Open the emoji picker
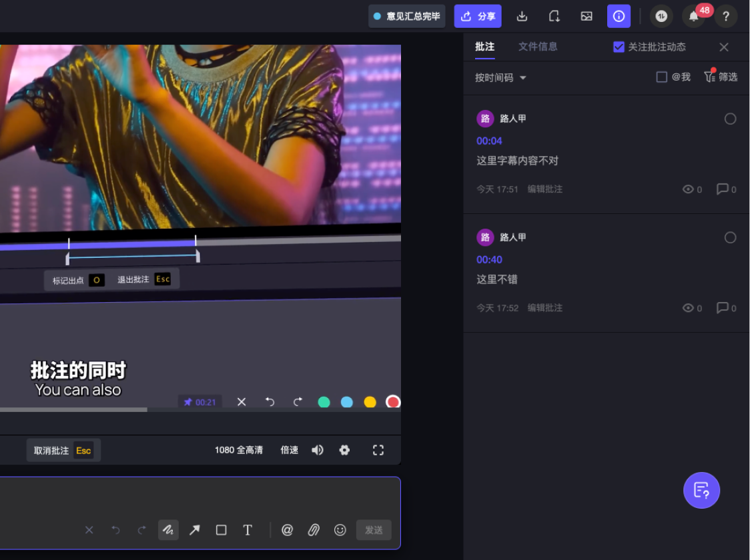 [x=340, y=530]
